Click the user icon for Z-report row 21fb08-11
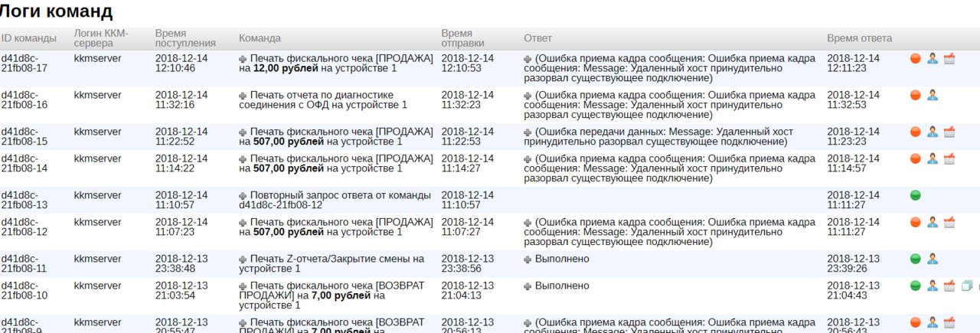980x333 pixels. pyautogui.click(x=932, y=259)
